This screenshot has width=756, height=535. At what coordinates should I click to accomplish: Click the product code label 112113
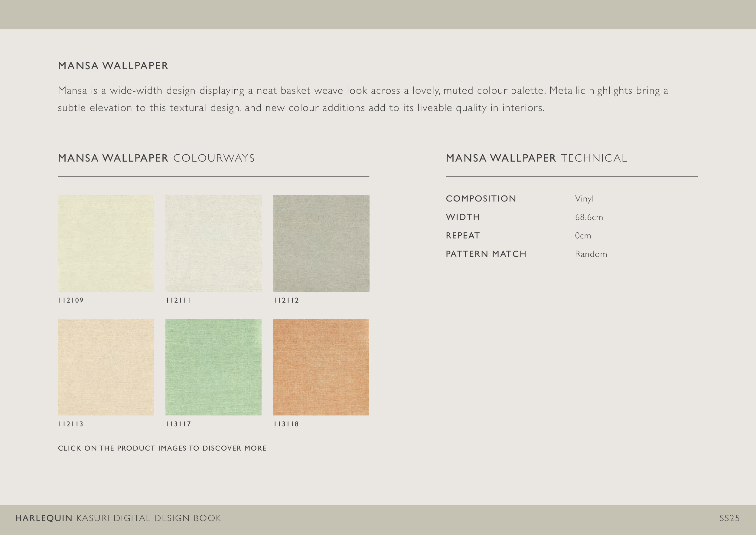tap(71, 424)
